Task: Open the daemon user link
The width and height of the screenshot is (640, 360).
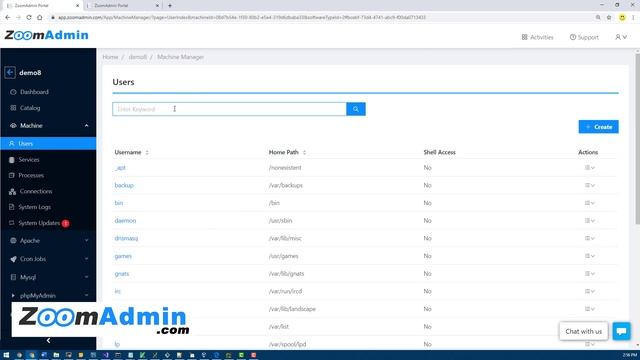Action: coord(125,220)
